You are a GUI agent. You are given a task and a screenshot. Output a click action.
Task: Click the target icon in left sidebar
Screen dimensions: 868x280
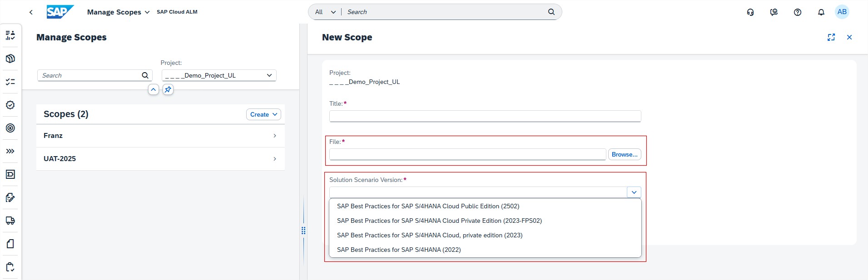click(10, 128)
